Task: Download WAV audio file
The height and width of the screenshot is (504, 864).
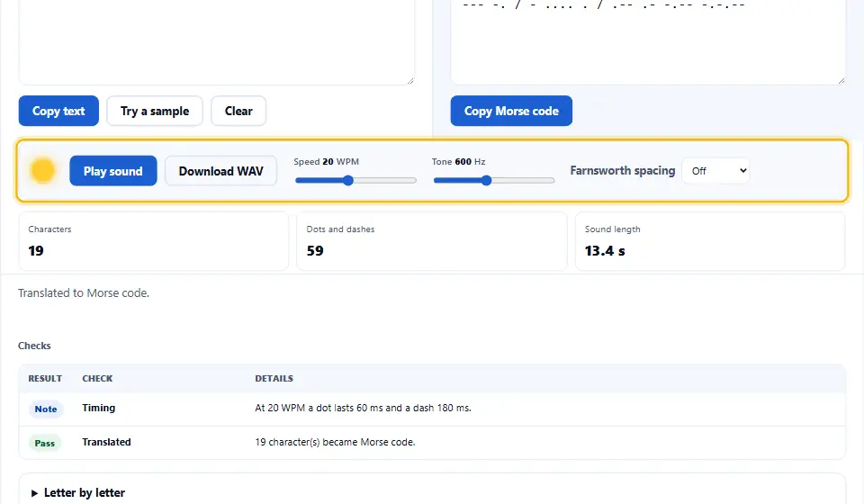Action: 221,171
